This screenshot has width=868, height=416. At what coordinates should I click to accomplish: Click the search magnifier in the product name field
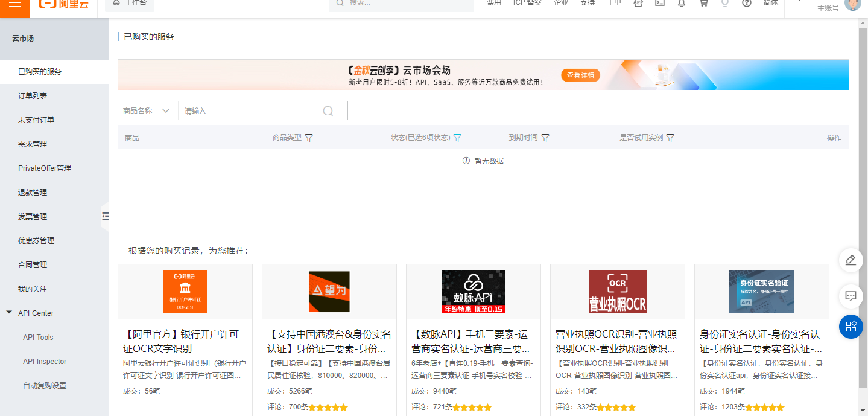[x=328, y=111]
